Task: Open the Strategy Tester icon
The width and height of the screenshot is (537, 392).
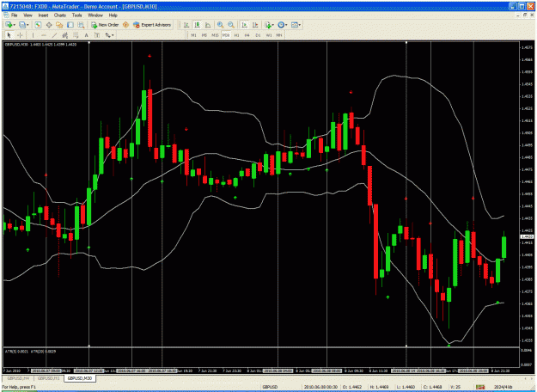Action: (81, 25)
